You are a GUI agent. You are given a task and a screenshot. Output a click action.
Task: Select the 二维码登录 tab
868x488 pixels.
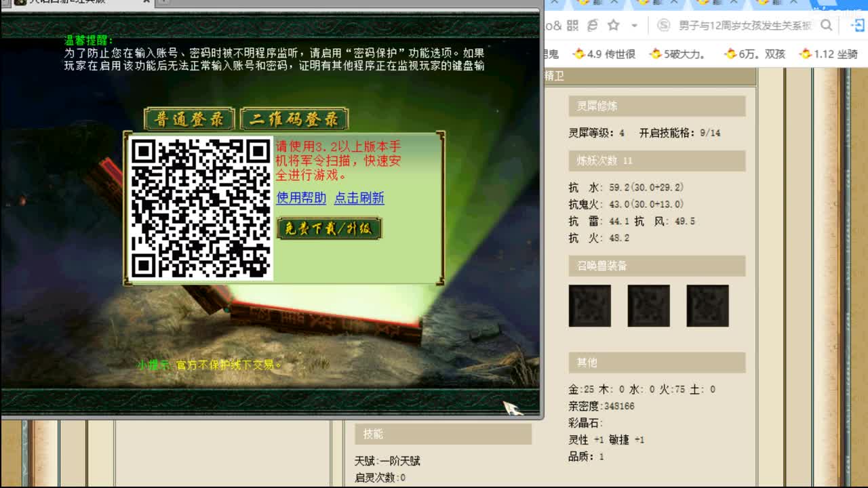coord(294,119)
